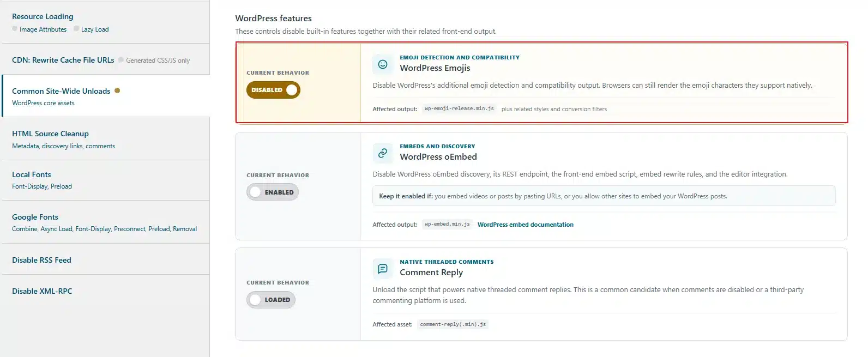Click 'WordPress core assets' subtitle in sidebar

(x=43, y=103)
